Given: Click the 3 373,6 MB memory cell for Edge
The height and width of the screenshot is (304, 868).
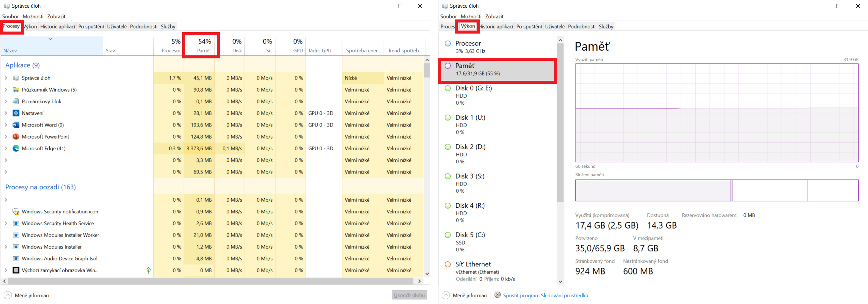Looking at the screenshot, I should (199, 148).
